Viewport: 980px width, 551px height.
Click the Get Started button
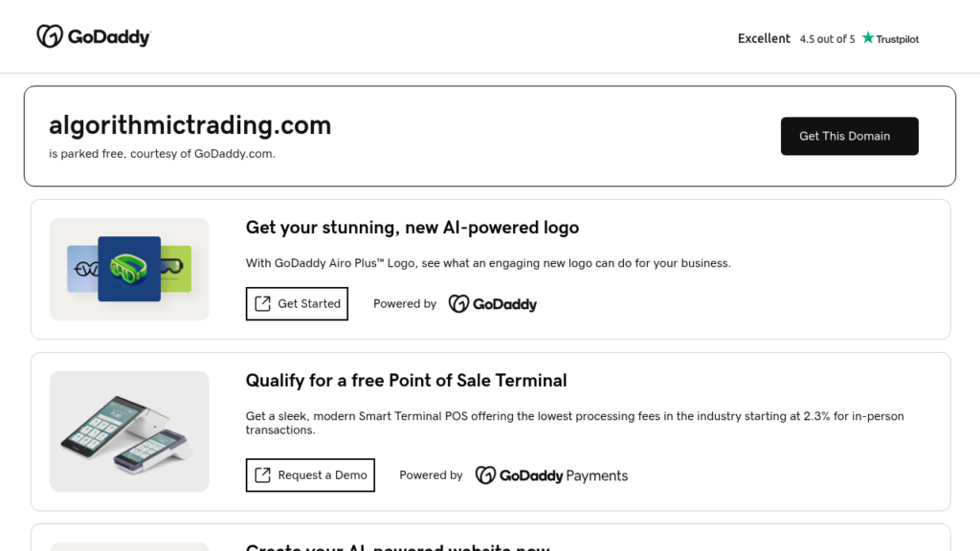[297, 303]
